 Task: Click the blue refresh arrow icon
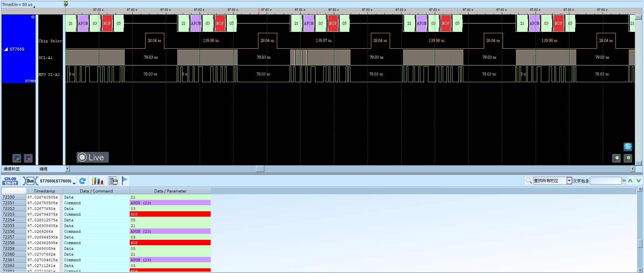coord(82,181)
